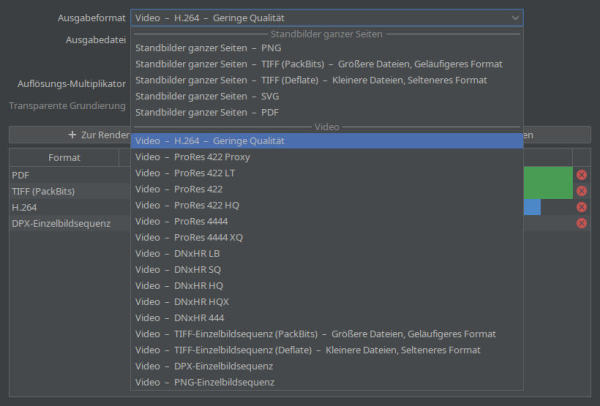Select Standbilder ganzer Seiten – PDF option
This screenshot has width=600, height=406.
pyautogui.click(x=327, y=112)
